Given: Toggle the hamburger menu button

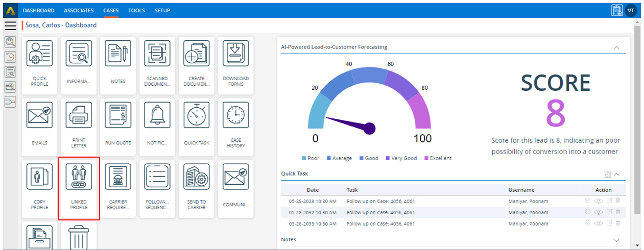Looking at the screenshot, I should pyautogui.click(x=10, y=26).
